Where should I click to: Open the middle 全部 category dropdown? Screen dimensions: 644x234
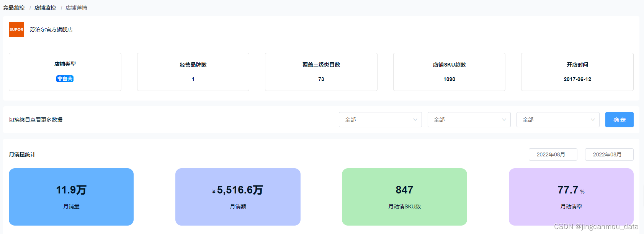[x=469, y=120]
